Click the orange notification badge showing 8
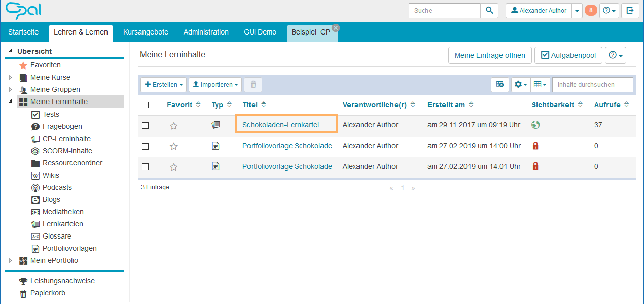 591,10
